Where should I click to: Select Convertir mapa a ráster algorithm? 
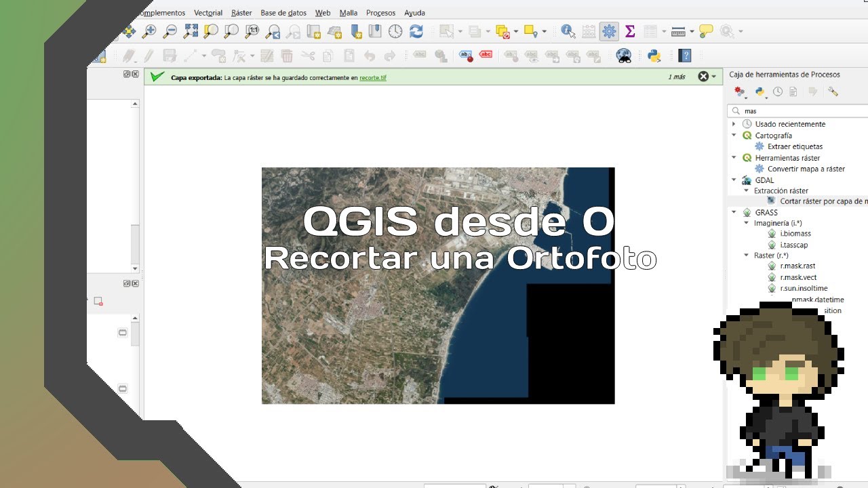pyautogui.click(x=806, y=169)
